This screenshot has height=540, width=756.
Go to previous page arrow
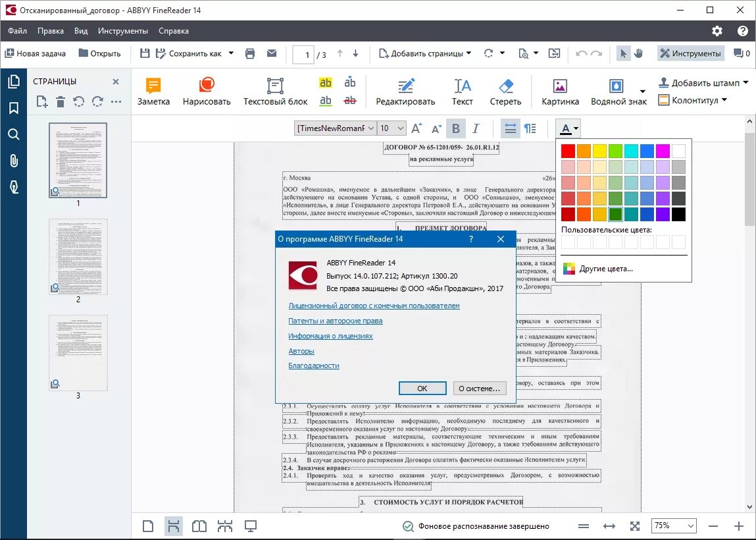click(340, 53)
